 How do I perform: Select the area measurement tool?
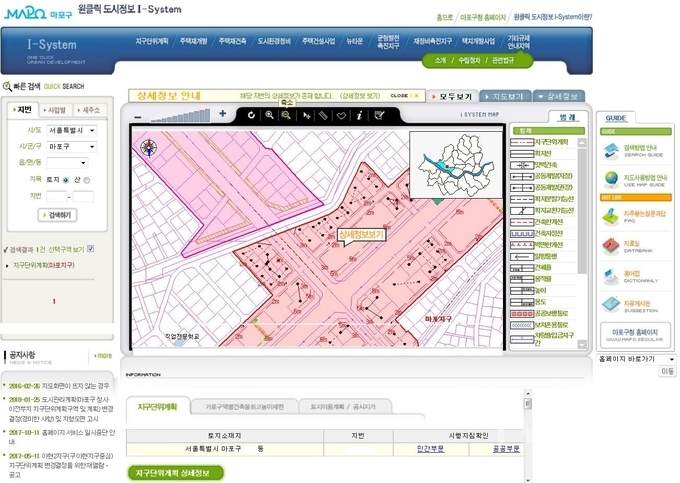[x=341, y=115]
